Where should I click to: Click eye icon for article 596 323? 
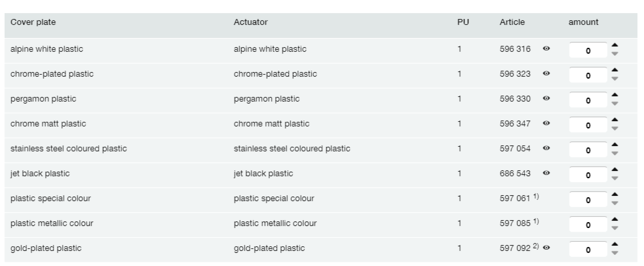tap(546, 74)
